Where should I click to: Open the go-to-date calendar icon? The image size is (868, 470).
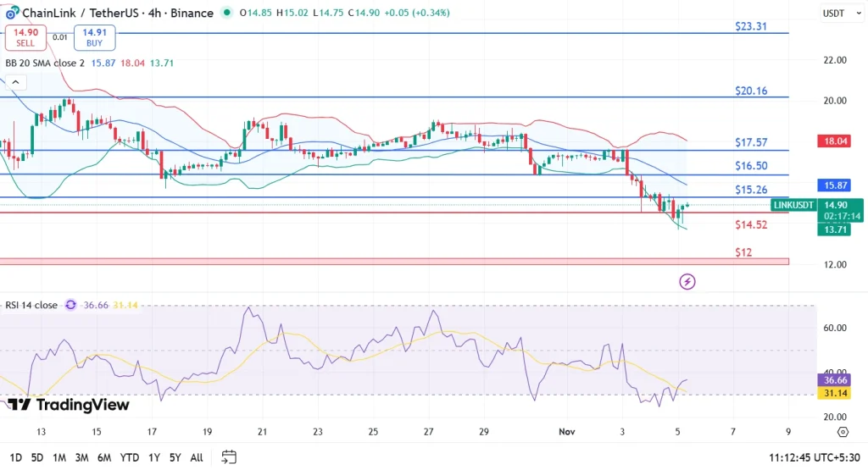(x=229, y=457)
